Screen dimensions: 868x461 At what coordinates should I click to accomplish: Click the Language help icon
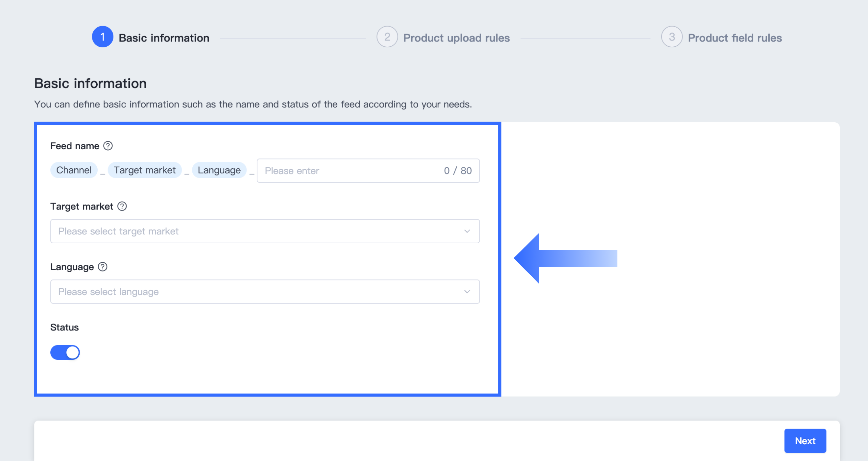coord(102,267)
